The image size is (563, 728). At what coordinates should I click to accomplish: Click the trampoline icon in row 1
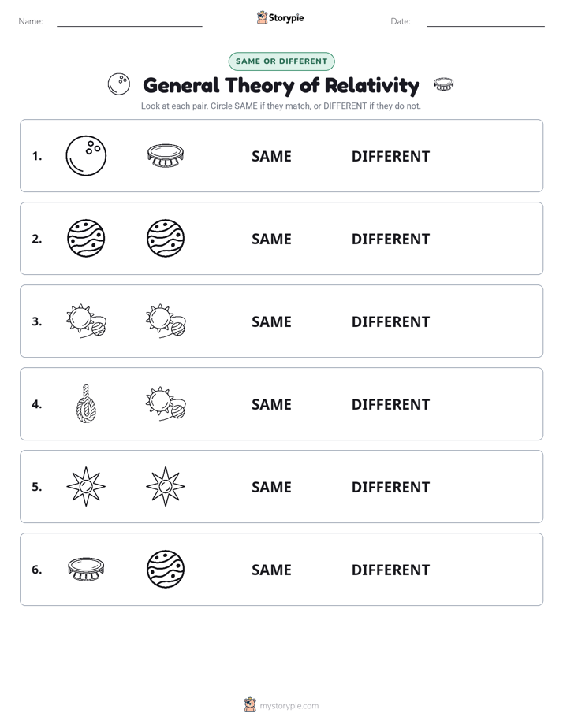tap(166, 155)
